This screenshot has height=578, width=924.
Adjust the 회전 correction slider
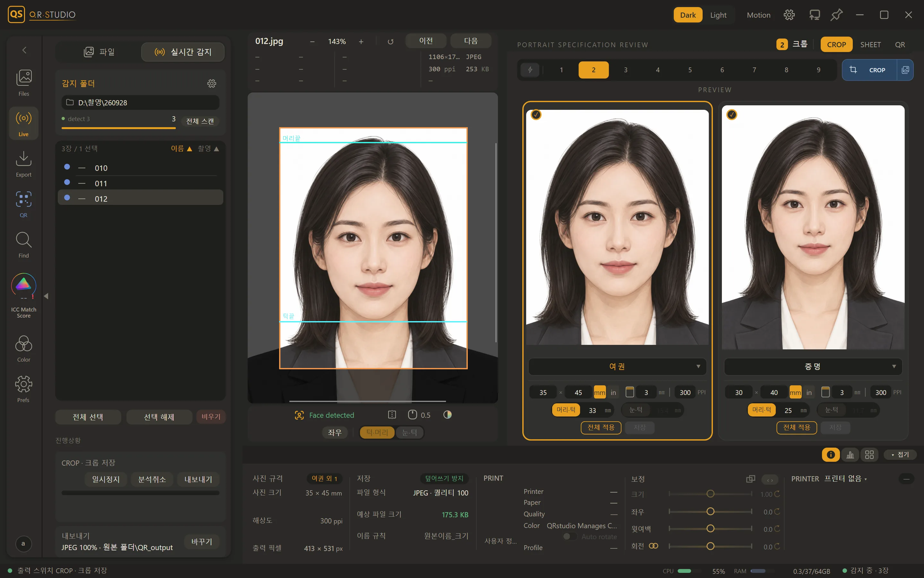(710, 546)
